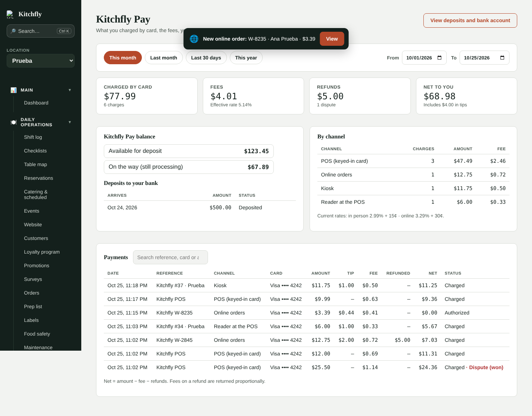The height and width of the screenshot is (416, 532).
Task: Collapse the Main section arrow
Action: pyautogui.click(x=70, y=90)
